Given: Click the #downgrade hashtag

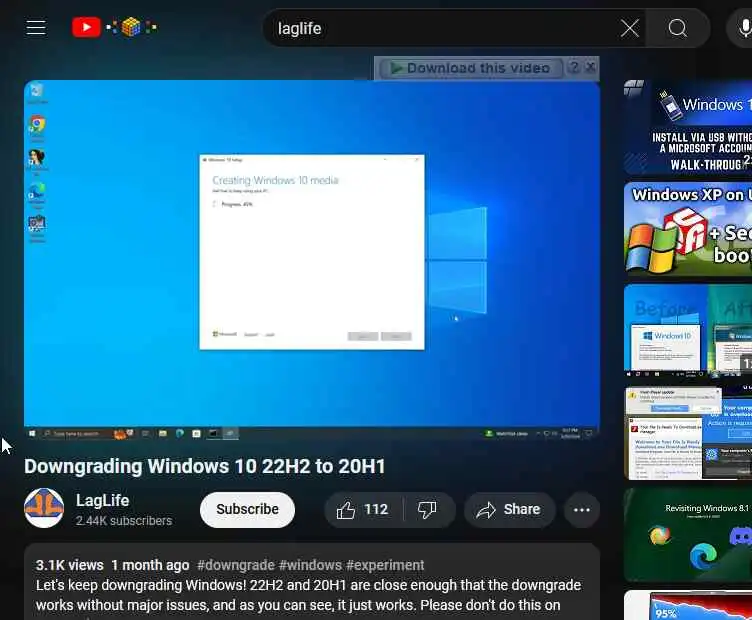Looking at the screenshot, I should tap(235, 565).
